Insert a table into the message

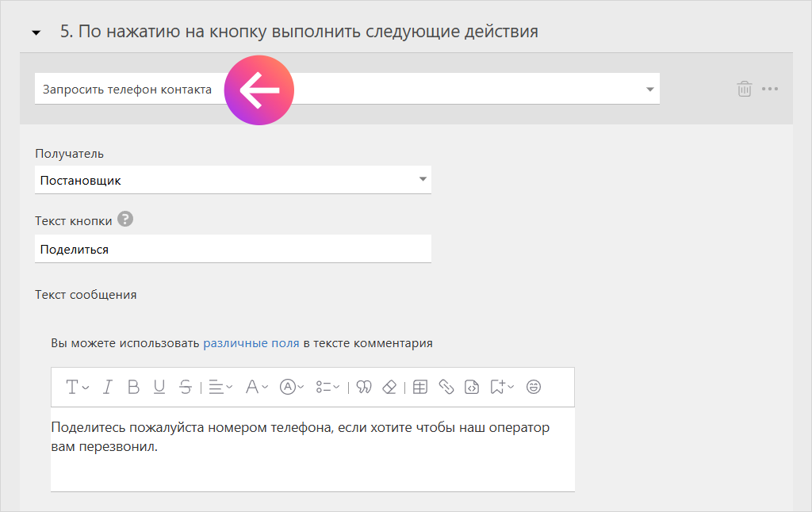(x=420, y=387)
